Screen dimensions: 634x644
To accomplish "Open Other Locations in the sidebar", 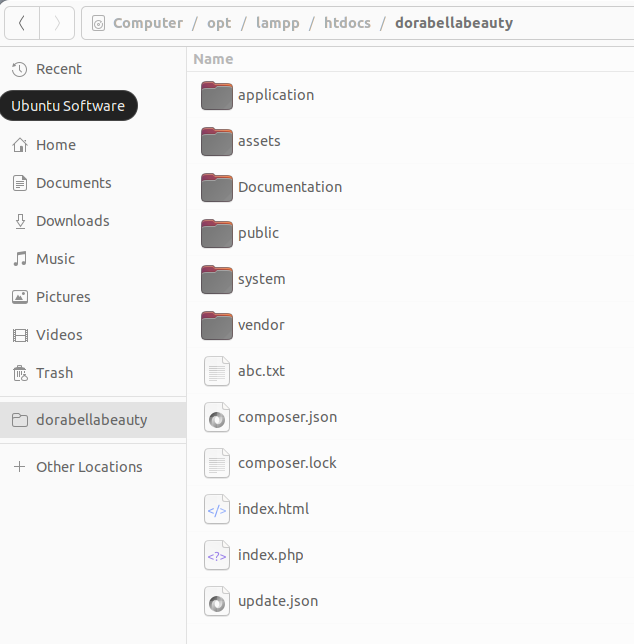I will pyautogui.click(x=89, y=467).
